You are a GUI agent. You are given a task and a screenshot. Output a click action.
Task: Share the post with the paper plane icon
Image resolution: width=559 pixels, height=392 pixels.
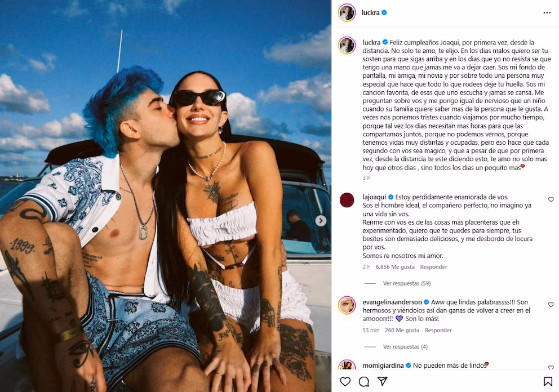383,381
